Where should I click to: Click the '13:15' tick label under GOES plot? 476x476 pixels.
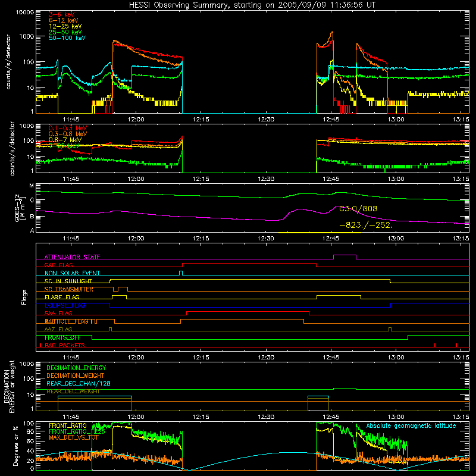click(461, 239)
